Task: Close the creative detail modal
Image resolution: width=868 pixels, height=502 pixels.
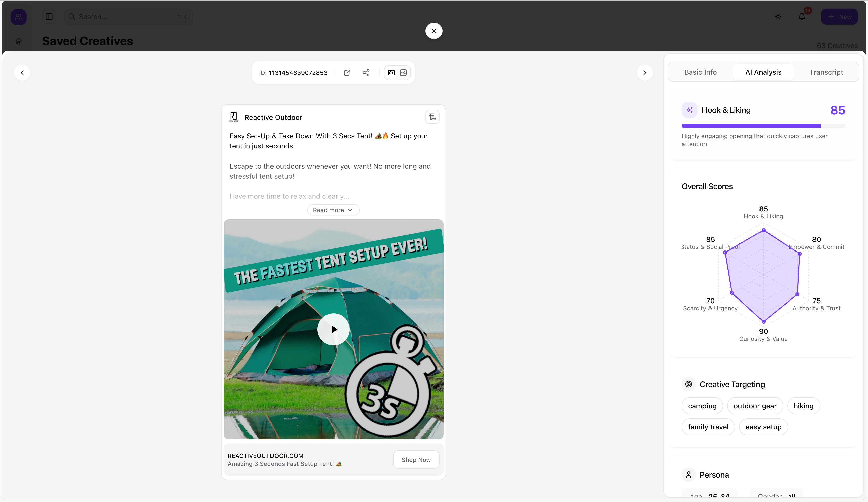Action: click(434, 31)
